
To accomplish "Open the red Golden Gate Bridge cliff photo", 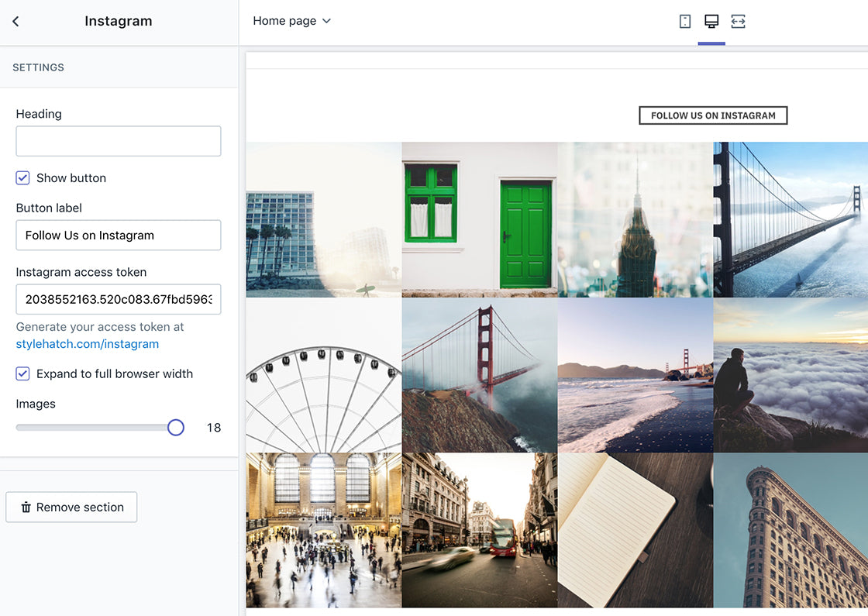I will (480, 375).
